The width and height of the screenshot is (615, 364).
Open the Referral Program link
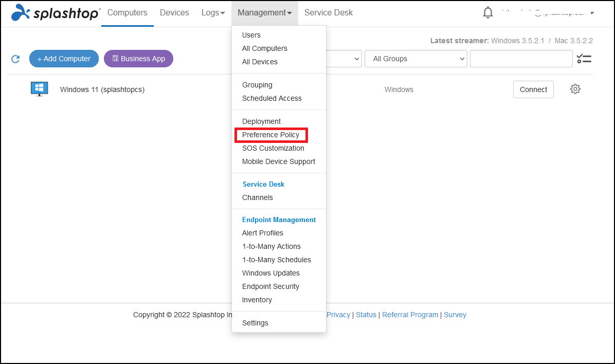[410, 315]
